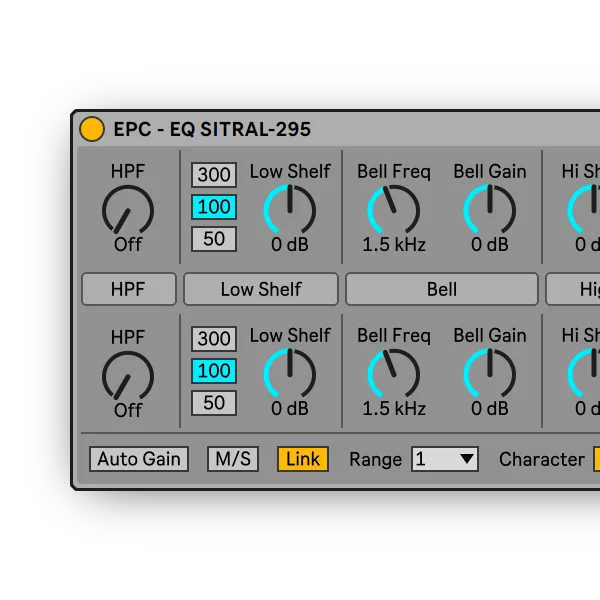Click the bottom row HPF knob
The image size is (600, 600).
128,376
